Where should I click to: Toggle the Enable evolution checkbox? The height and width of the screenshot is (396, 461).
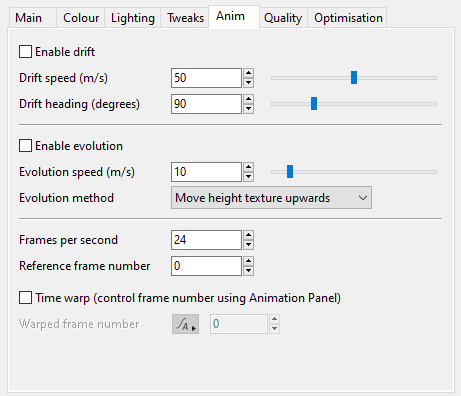click(25, 146)
